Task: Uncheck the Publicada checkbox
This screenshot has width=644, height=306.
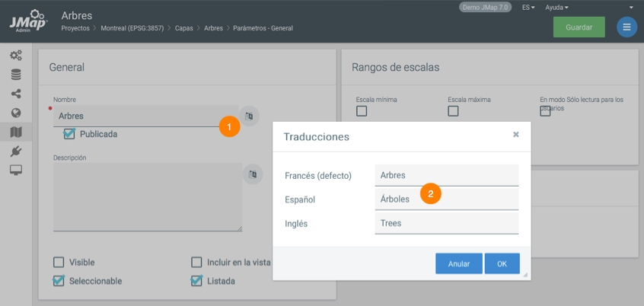Action: 69,134
